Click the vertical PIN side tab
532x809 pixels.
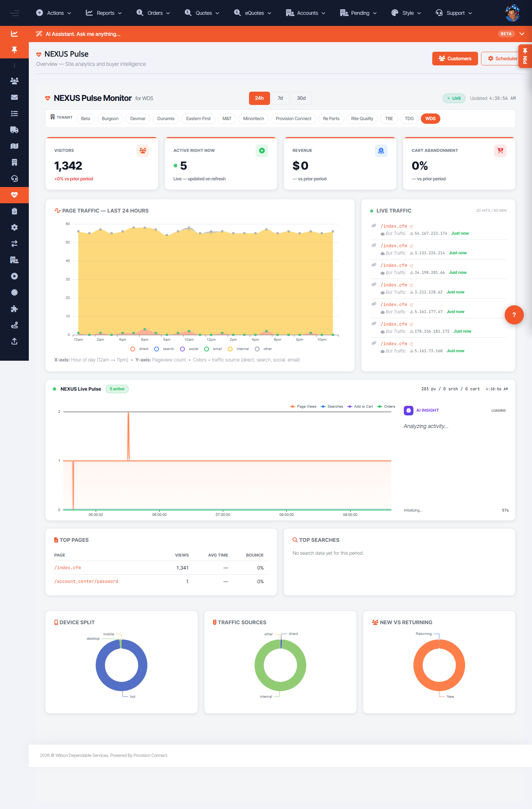click(525, 56)
